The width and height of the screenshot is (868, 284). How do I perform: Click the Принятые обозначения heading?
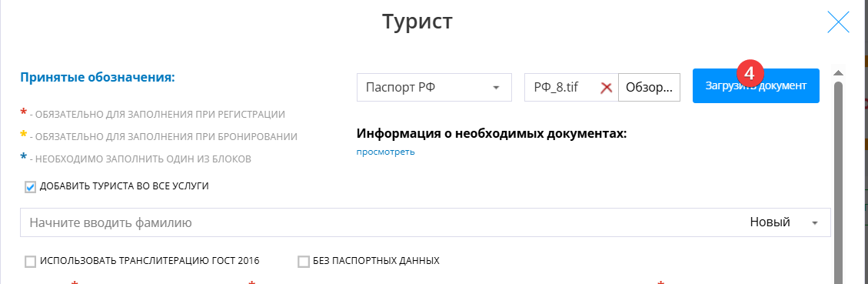click(98, 77)
